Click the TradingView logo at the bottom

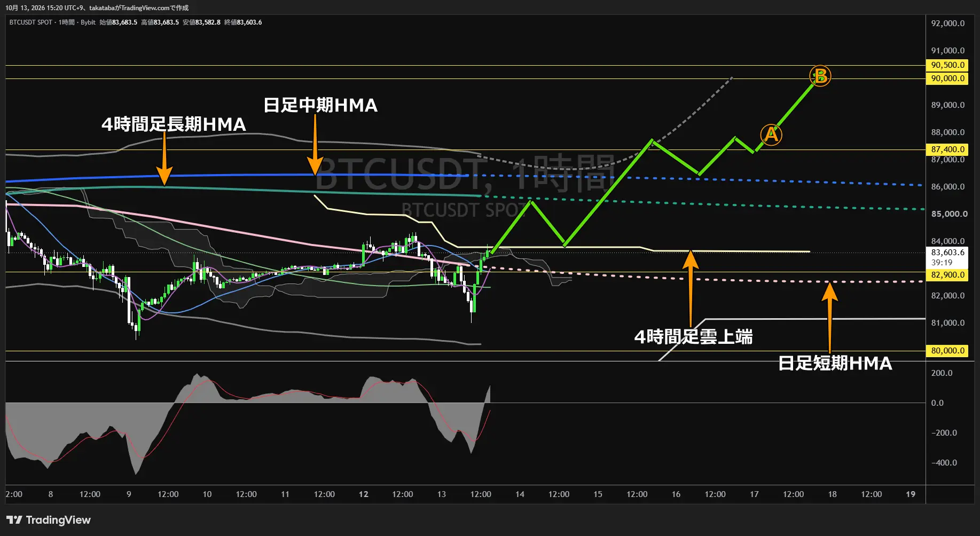pos(49,520)
